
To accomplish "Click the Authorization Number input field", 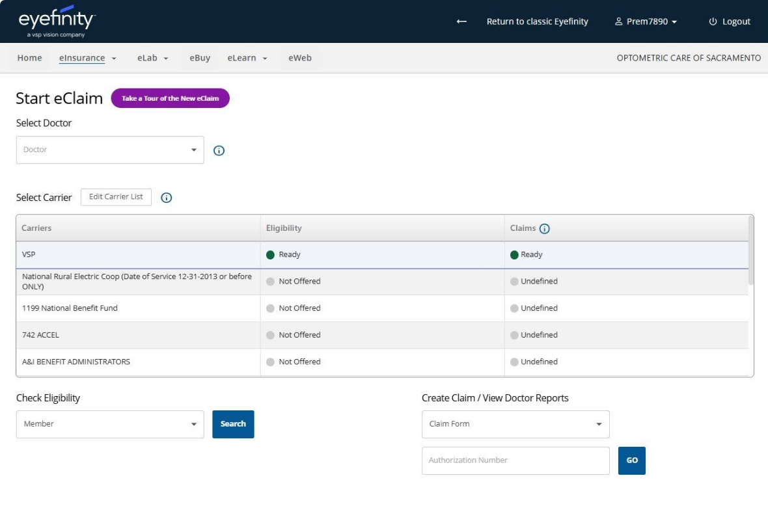I will (x=515, y=460).
